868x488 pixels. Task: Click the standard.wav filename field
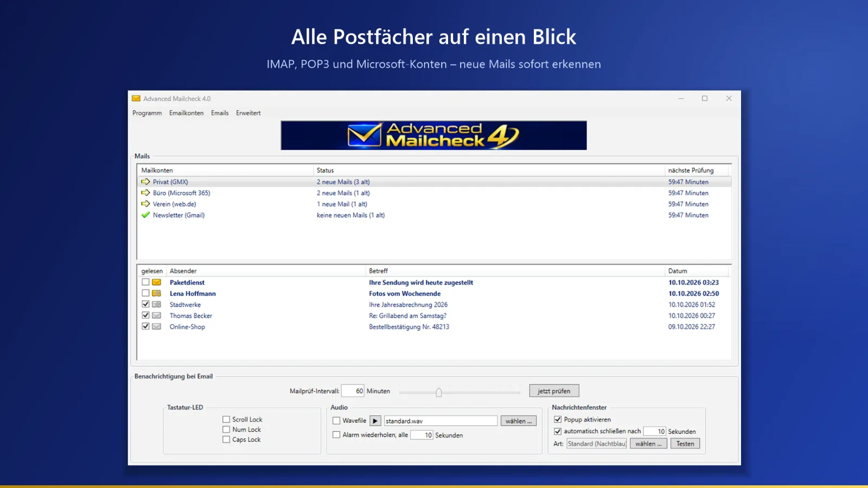tap(441, 421)
